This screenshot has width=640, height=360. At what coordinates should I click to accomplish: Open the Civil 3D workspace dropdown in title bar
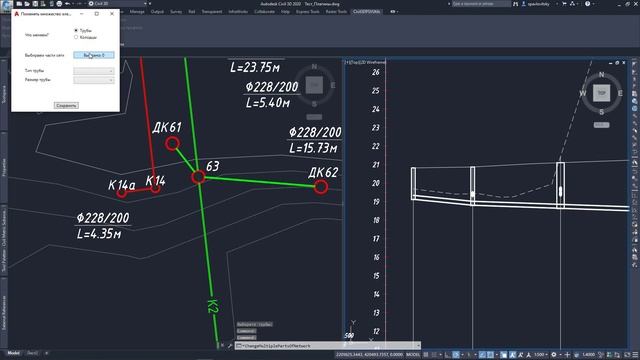118,4
